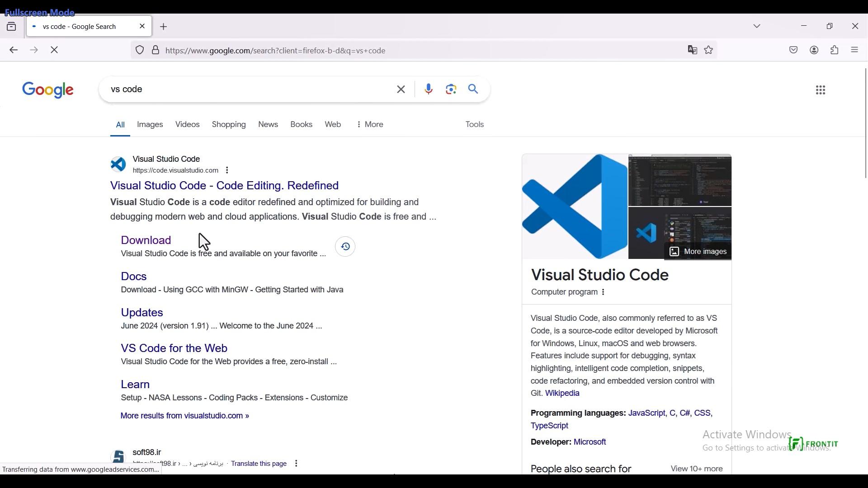This screenshot has width=868, height=488.
Task: Click in the Google search input field
Action: [x=249, y=89]
